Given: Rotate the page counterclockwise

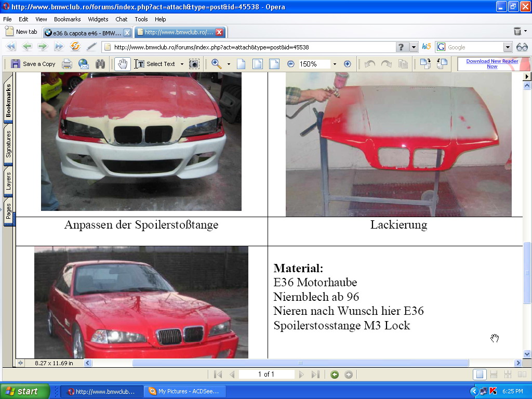Looking at the screenshot, I should [x=370, y=64].
